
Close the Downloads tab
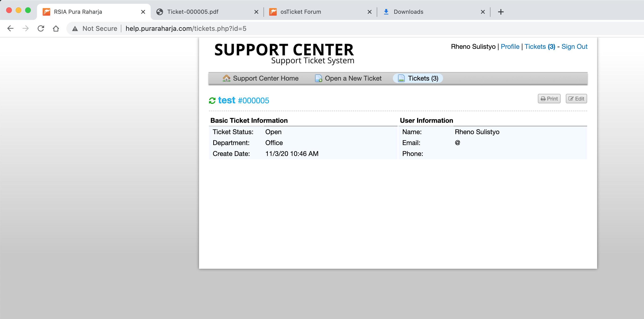click(482, 12)
